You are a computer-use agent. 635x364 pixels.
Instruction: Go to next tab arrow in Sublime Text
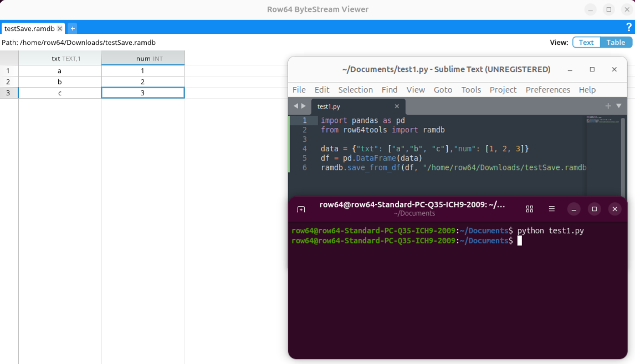303,106
